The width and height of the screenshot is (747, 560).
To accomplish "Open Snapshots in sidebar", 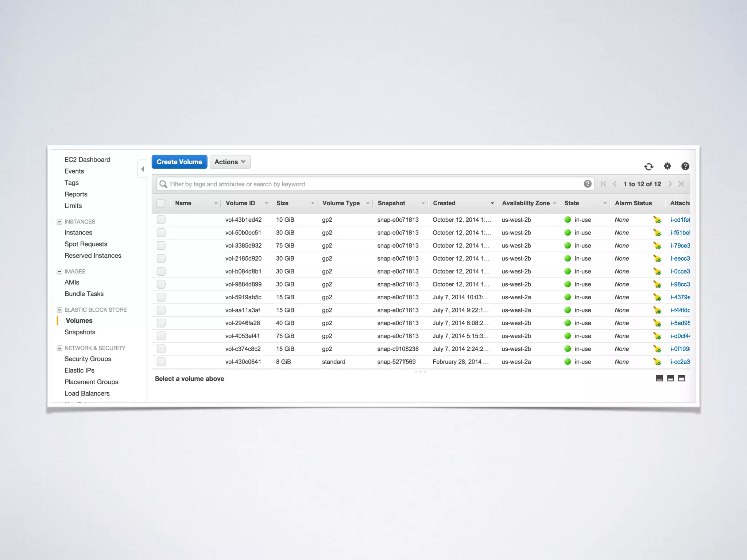I will click(80, 332).
